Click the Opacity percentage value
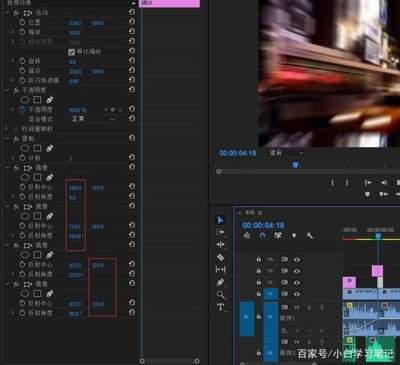Screen dimensions: 400x365 pos(78,110)
